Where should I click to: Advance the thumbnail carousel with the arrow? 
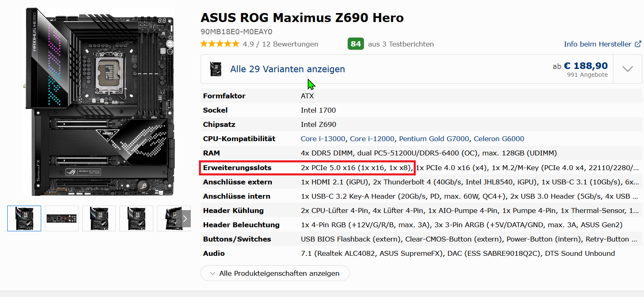click(x=185, y=219)
